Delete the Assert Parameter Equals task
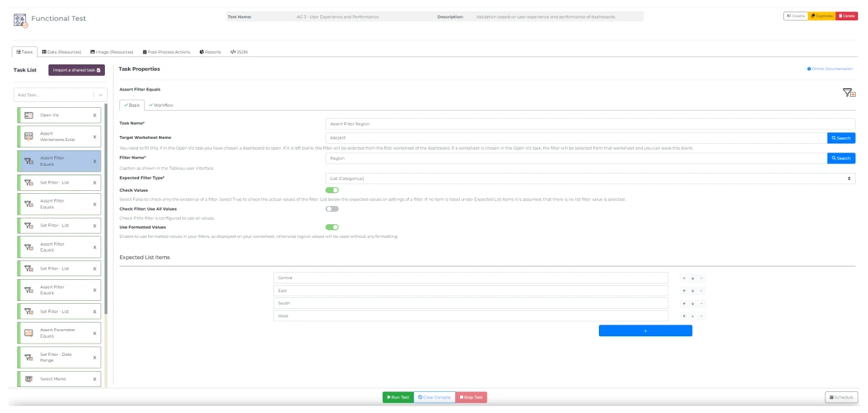 pyautogui.click(x=95, y=333)
